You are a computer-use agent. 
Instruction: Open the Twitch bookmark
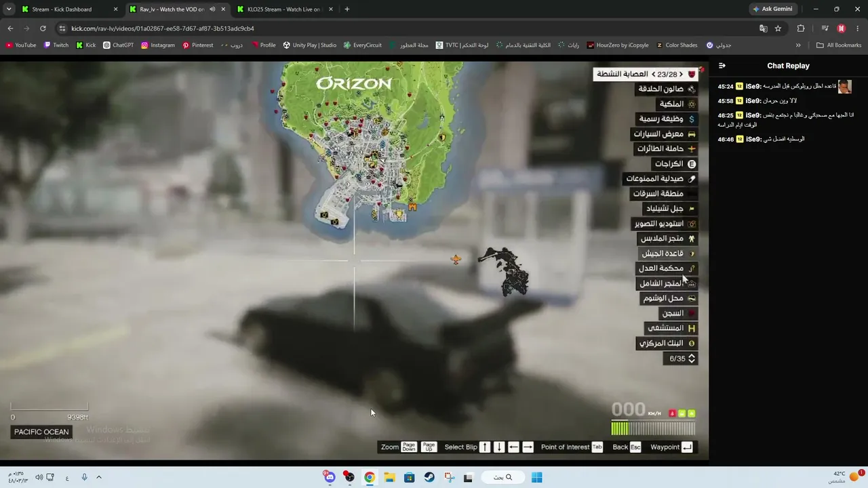(56, 45)
